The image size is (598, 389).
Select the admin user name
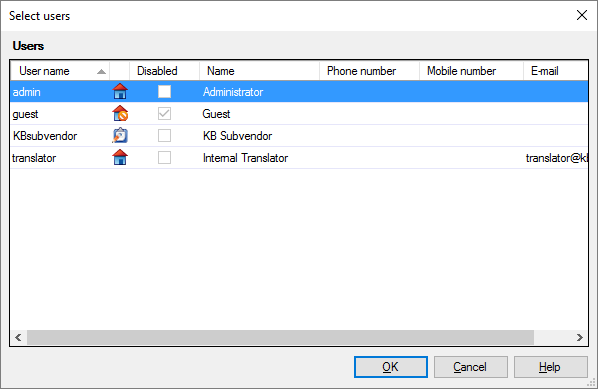point(27,92)
